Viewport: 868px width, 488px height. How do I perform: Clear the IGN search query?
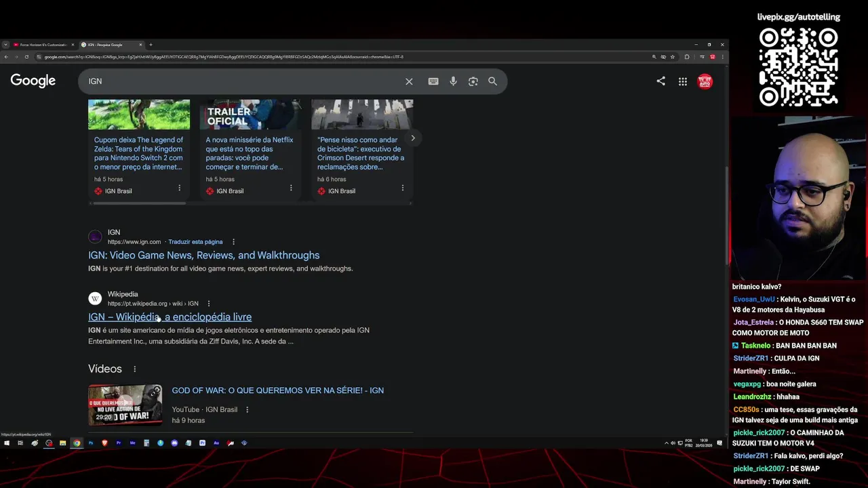pyautogui.click(x=409, y=81)
